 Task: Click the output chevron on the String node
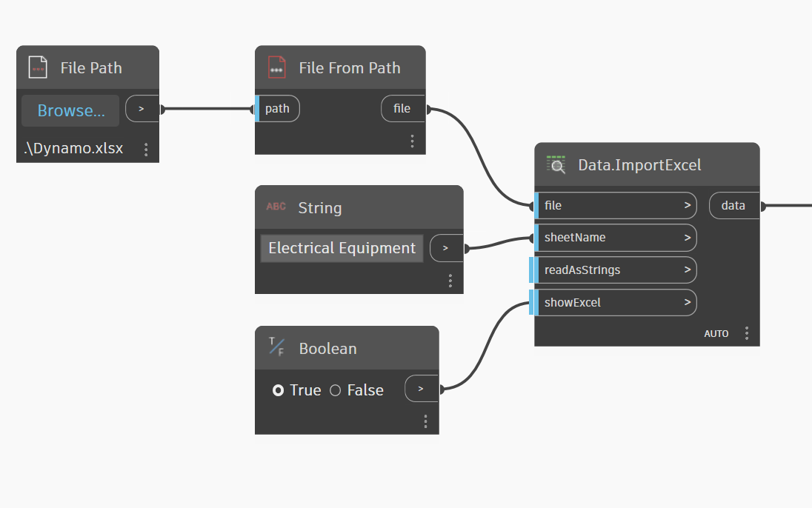447,247
